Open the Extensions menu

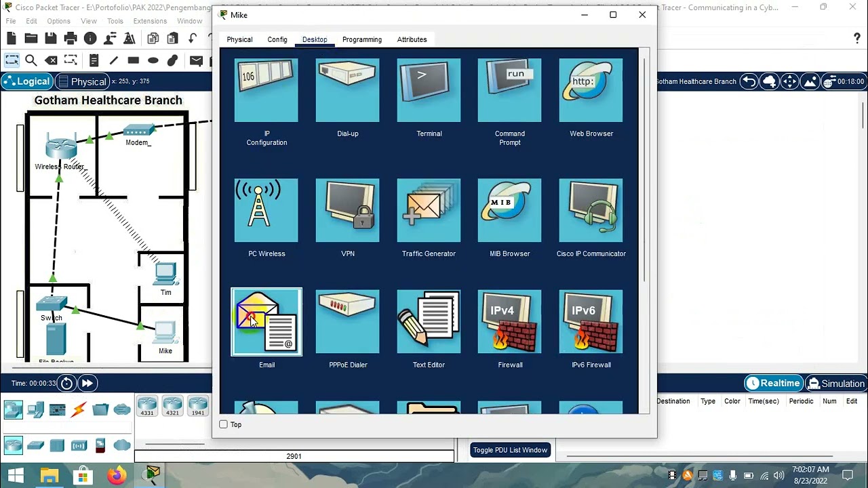[150, 21]
